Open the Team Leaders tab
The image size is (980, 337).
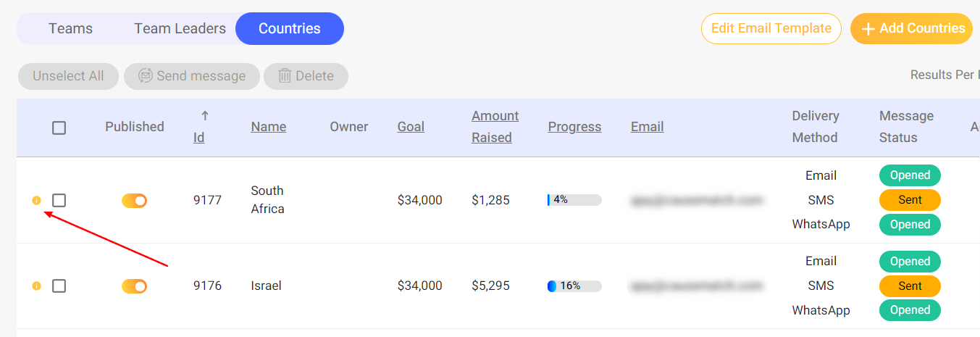tap(180, 29)
